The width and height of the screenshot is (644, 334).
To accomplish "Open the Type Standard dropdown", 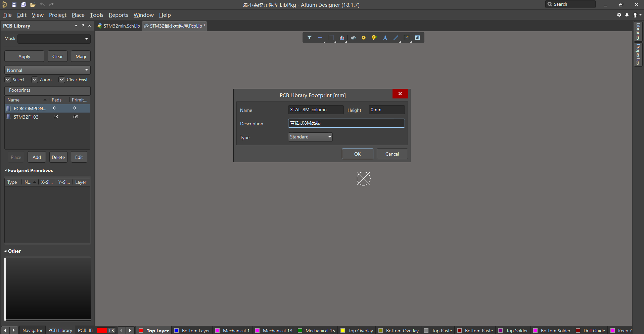I will tap(310, 137).
